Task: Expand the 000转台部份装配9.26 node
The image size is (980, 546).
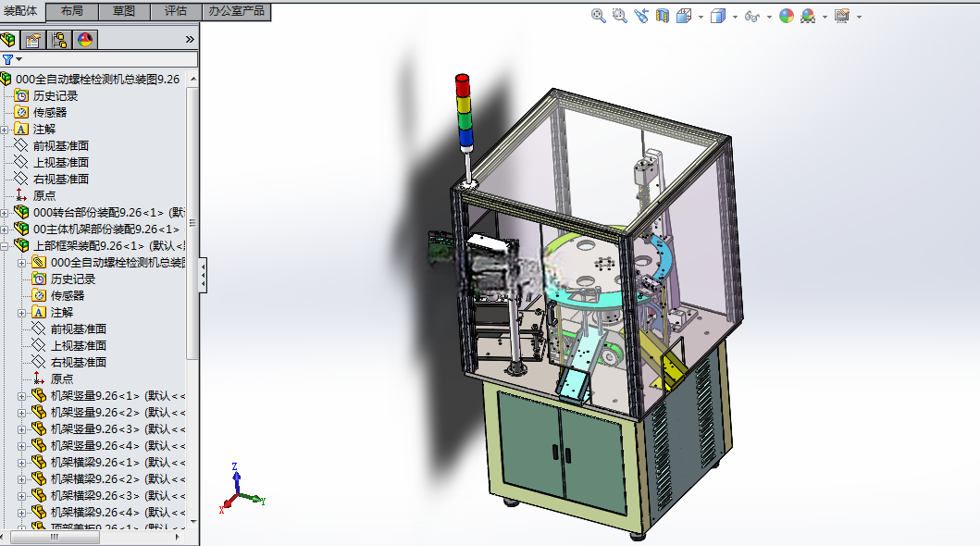Action: coord(5,213)
